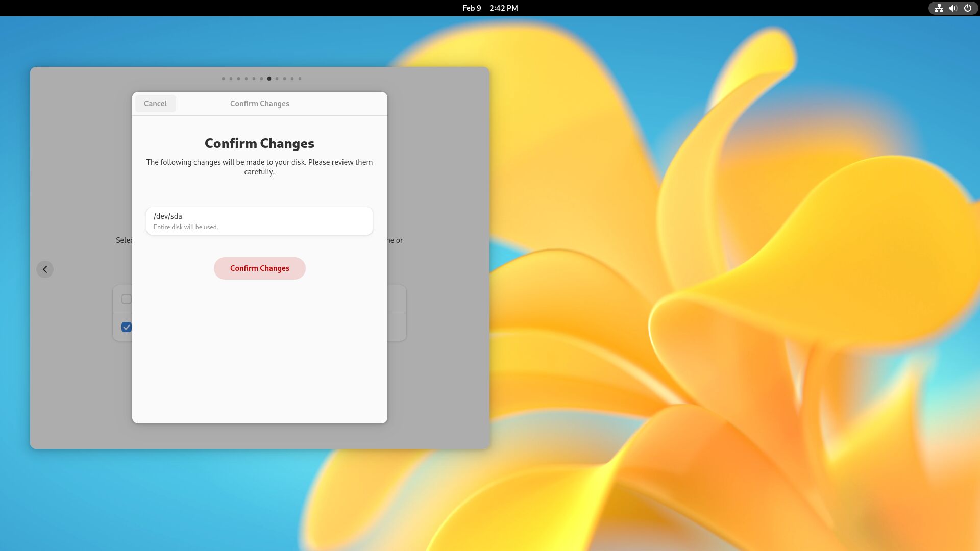Image resolution: width=980 pixels, height=551 pixels.
Task: Cancel the Confirm Changes dialog
Action: (x=155, y=104)
